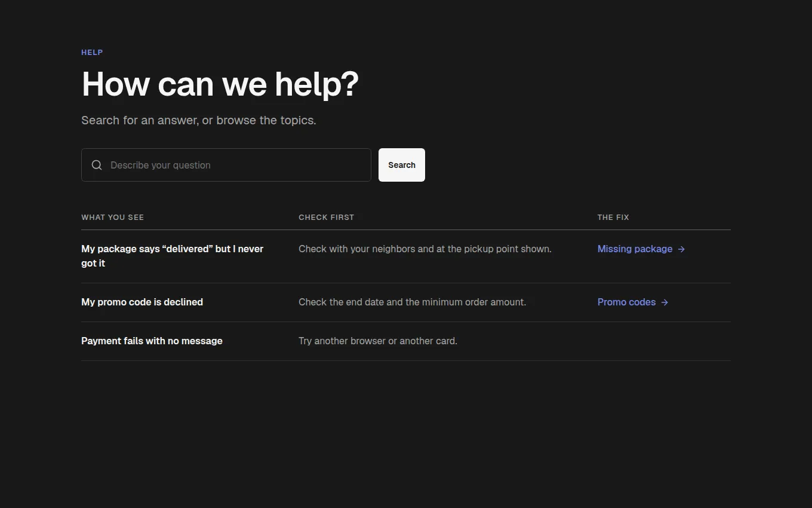Image resolution: width=812 pixels, height=508 pixels.
Task: Click the empty fix cell in Payment row
Action: point(664,341)
